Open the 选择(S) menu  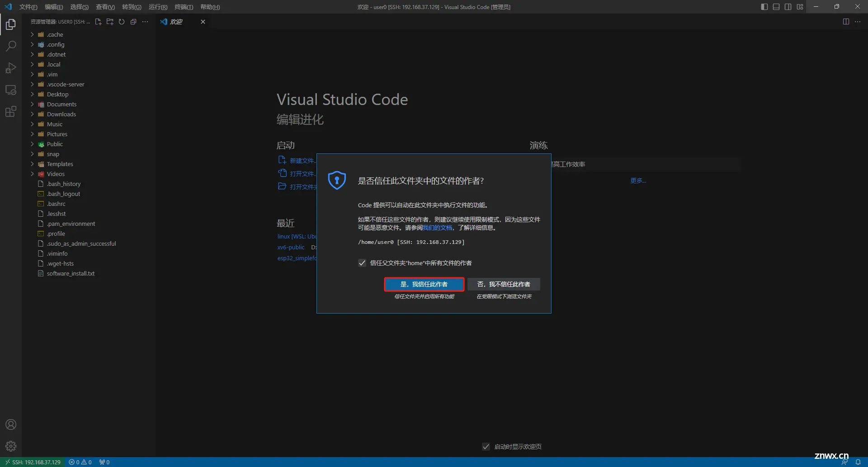[x=79, y=7]
